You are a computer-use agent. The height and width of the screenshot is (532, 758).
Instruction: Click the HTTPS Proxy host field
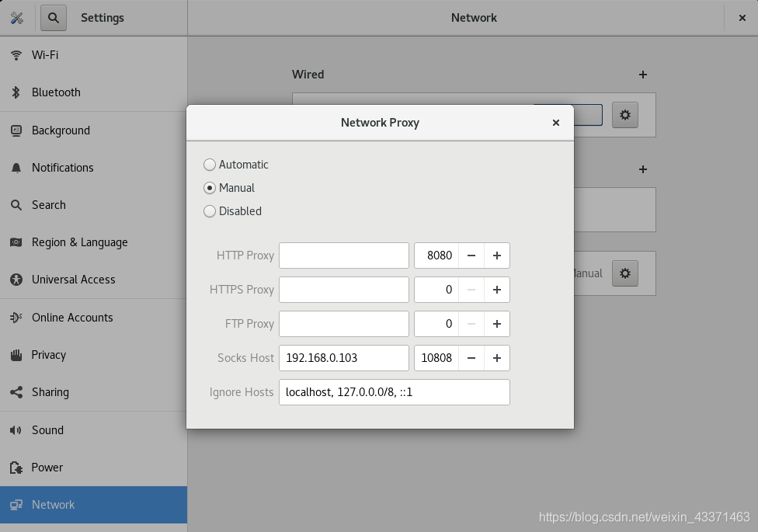pos(344,290)
